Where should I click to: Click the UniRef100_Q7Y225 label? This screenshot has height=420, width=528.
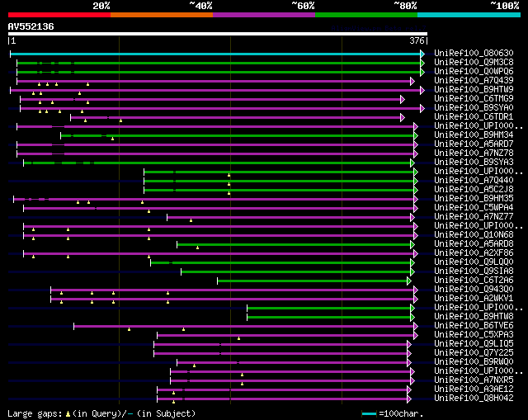474,353
